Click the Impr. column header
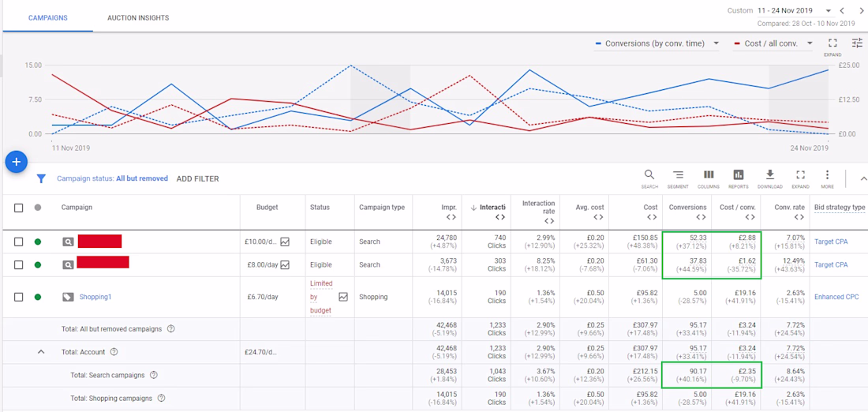This screenshot has height=412, width=868. point(449,207)
